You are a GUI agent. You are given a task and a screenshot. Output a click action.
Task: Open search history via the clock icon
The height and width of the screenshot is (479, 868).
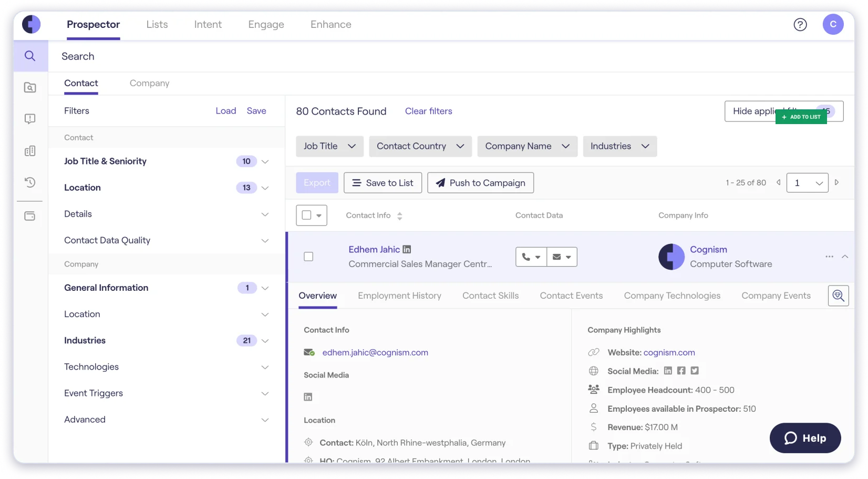pos(30,182)
